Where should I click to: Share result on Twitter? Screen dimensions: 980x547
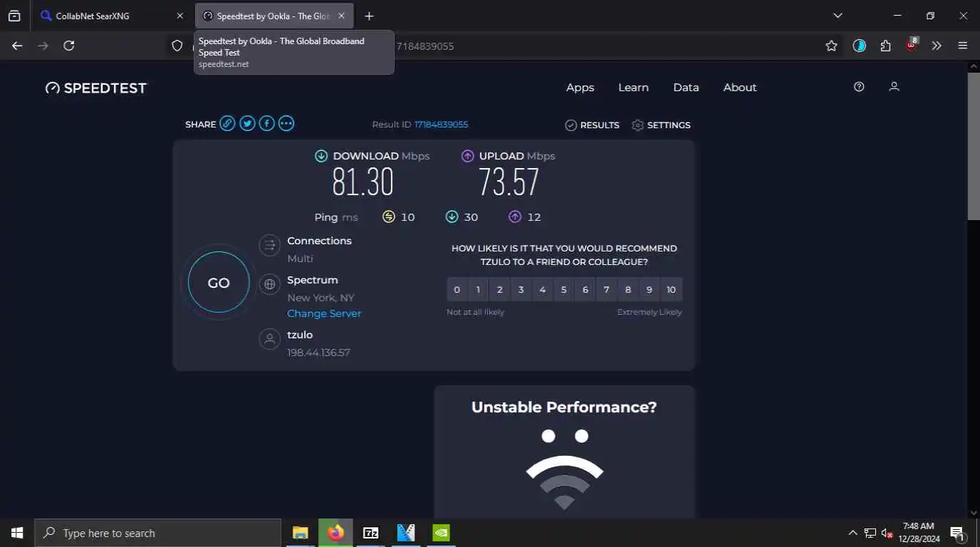[247, 124]
